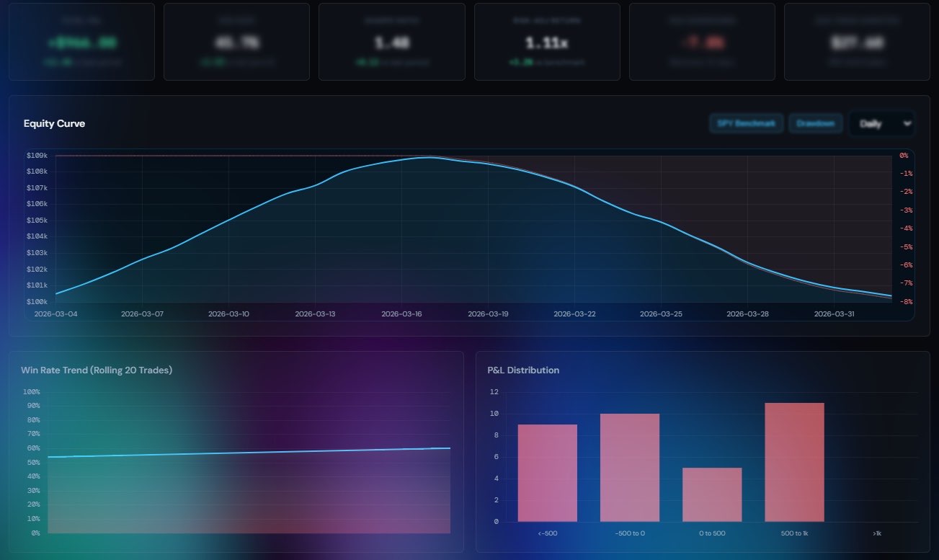This screenshot has height=560, width=939.
Task: Click the $109k axis label
Action: point(37,155)
